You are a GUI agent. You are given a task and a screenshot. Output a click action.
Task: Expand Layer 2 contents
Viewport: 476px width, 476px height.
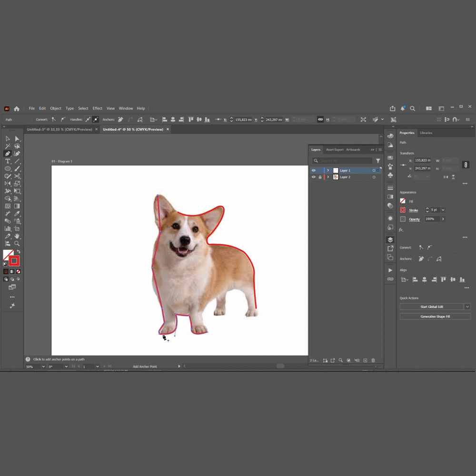pyautogui.click(x=328, y=177)
